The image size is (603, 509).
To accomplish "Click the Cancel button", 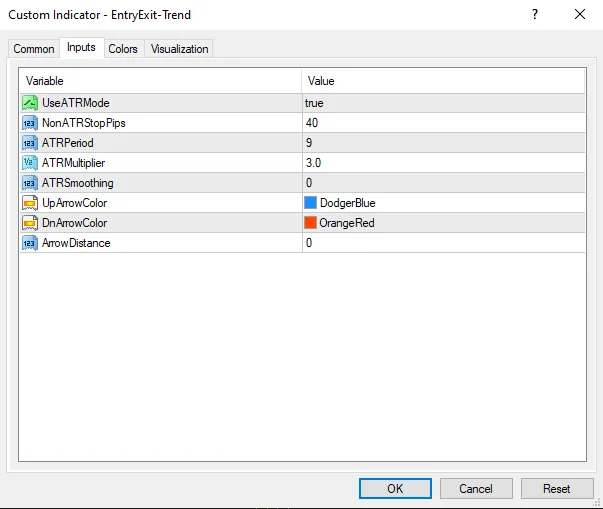I will click(x=476, y=489).
